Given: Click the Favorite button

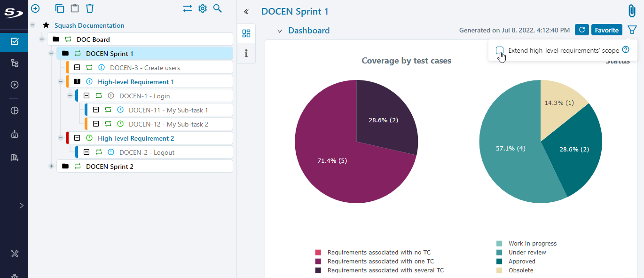Looking at the screenshot, I should coord(606,30).
